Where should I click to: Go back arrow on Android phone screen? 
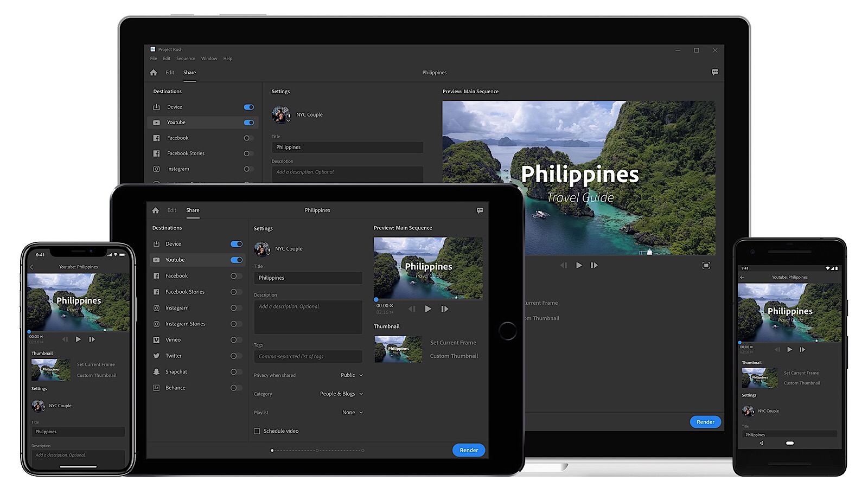(x=742, y=277)
